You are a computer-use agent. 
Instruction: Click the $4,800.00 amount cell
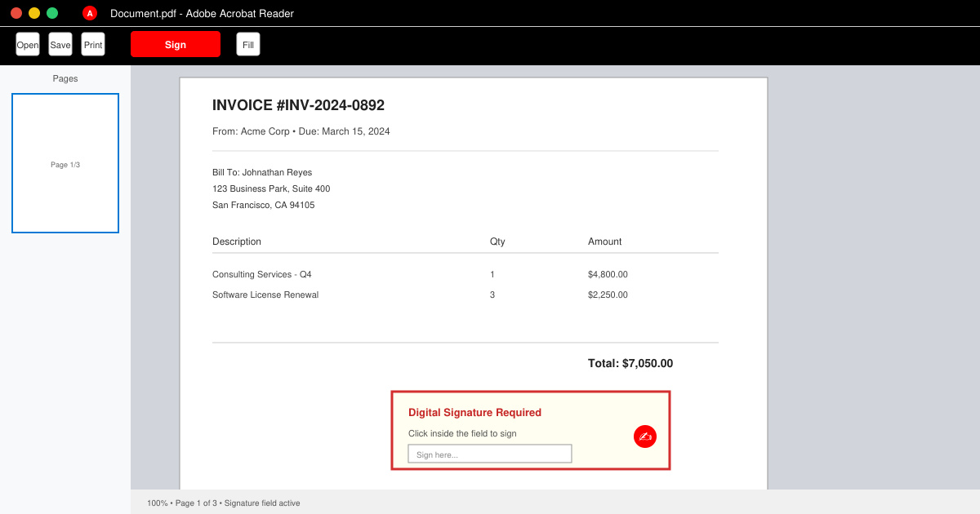pos(608,274)
